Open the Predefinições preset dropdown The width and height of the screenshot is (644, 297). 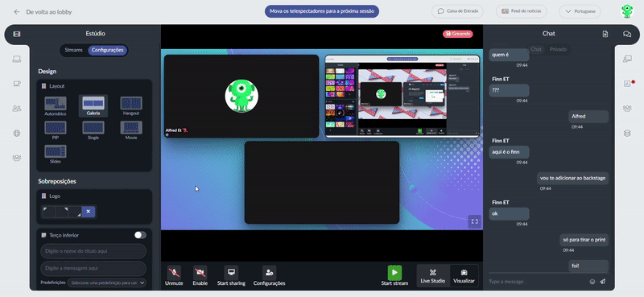[107, 283]
